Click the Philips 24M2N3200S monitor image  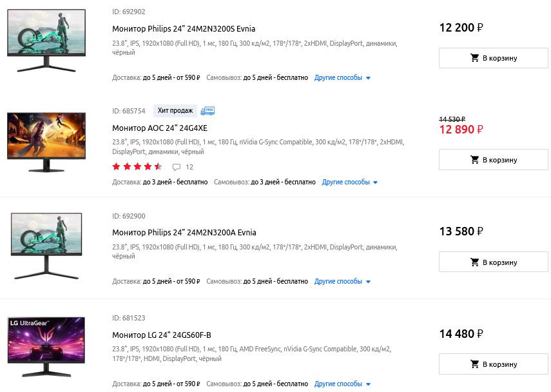click(46, 41)
